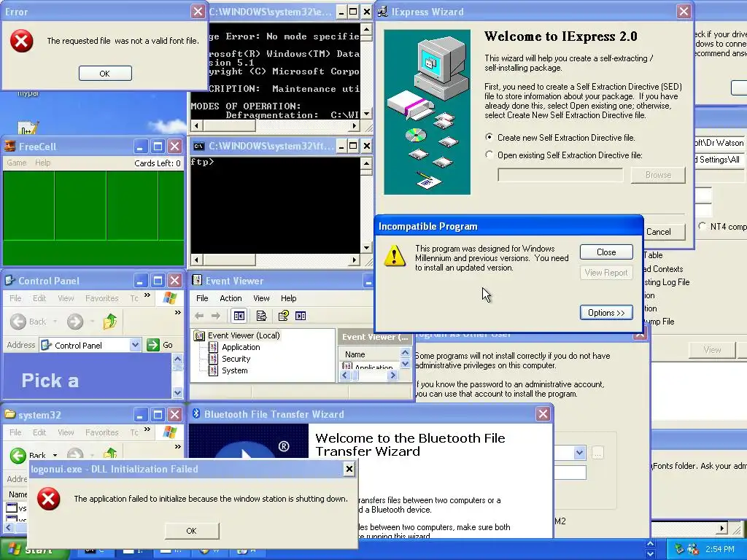Image resolution: width=747 pixels, height=560 pixels.
Task: Click scroll right arrow in Event Viewer list
Action: (392, 376)
